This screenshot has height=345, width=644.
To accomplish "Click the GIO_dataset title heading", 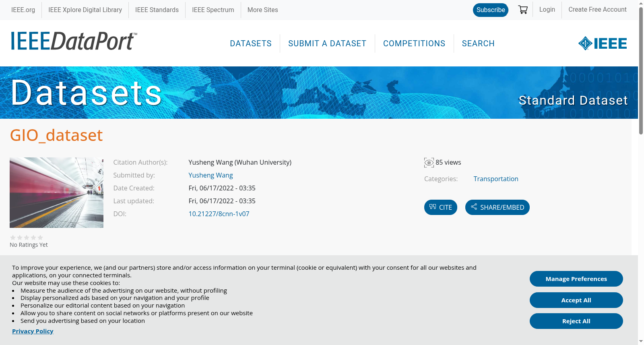I will 56,135.
